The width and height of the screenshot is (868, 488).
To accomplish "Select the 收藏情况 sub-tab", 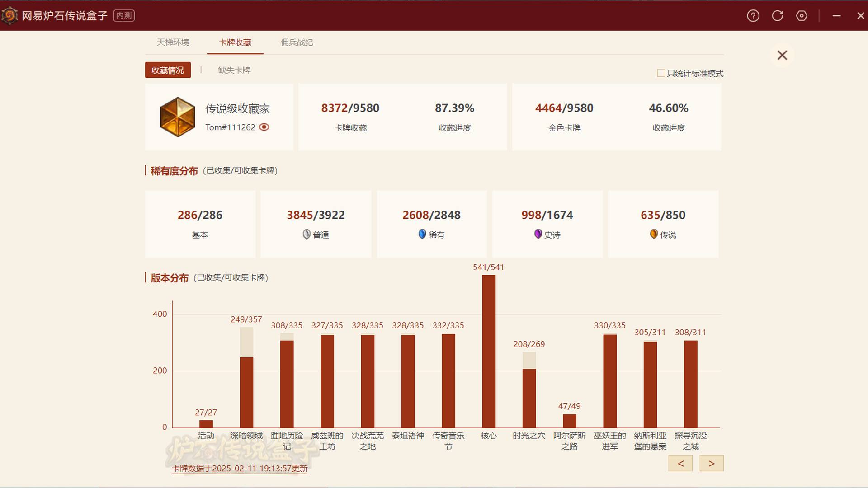I will pyautogui.click(x=168, y=70).
